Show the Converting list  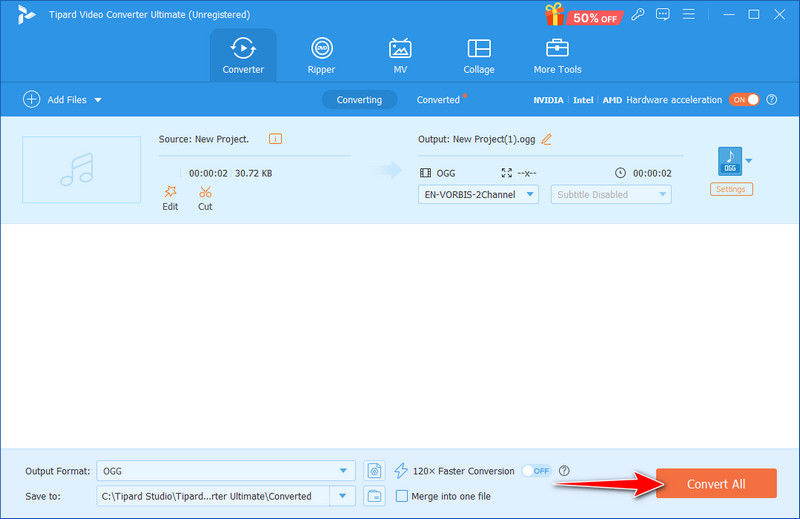pyautogui.click(x=359, y=100)
